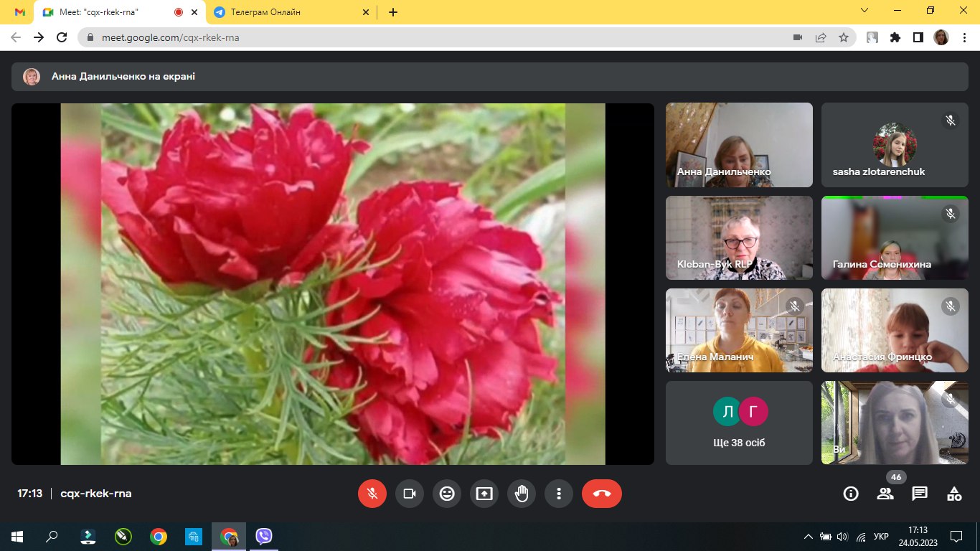Close the Meet browser tab

click(x=194, y=12)
